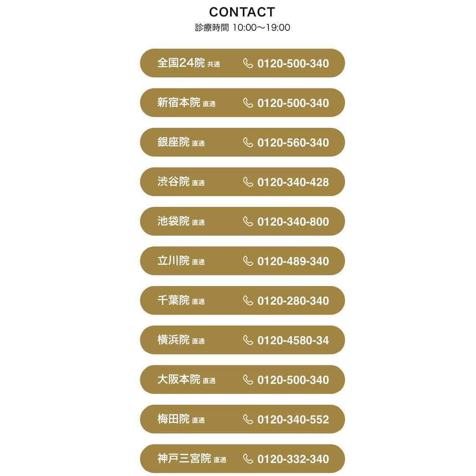This screenshot has width=476, height=476.
Task: Click phone icon beside 新宿本院 number
Action: pos(248,103)
